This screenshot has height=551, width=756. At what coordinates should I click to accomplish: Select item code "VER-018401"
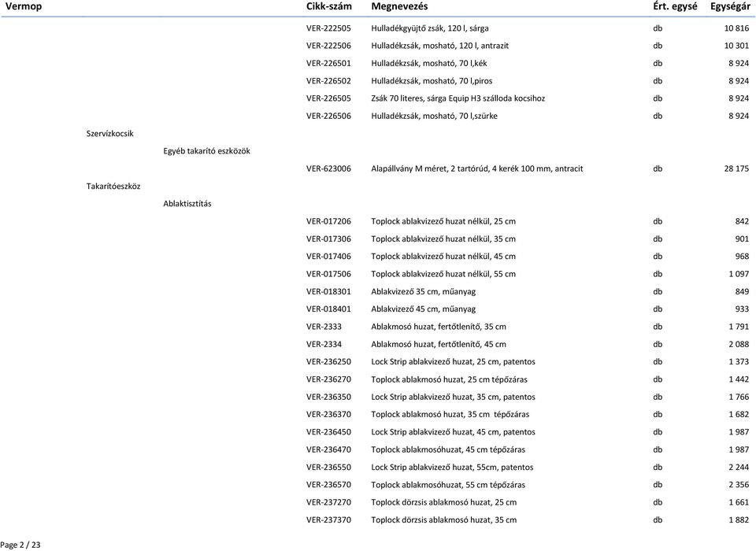coord(328,309)
